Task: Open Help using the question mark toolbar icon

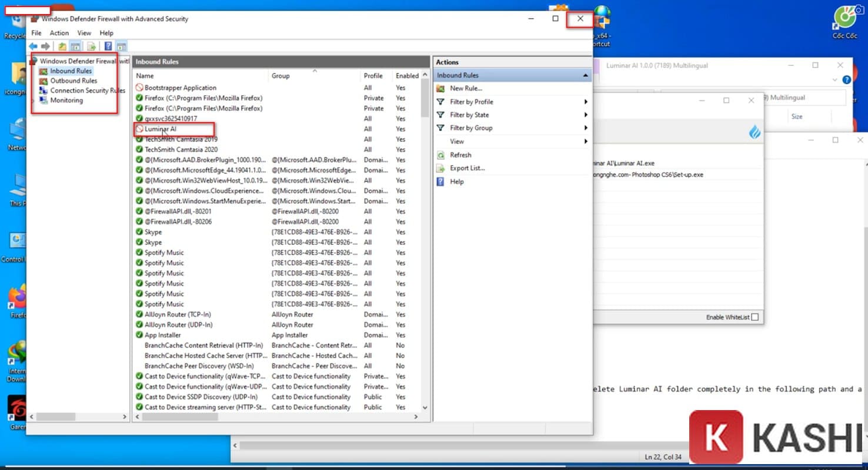Action: (x=108, y=46)
